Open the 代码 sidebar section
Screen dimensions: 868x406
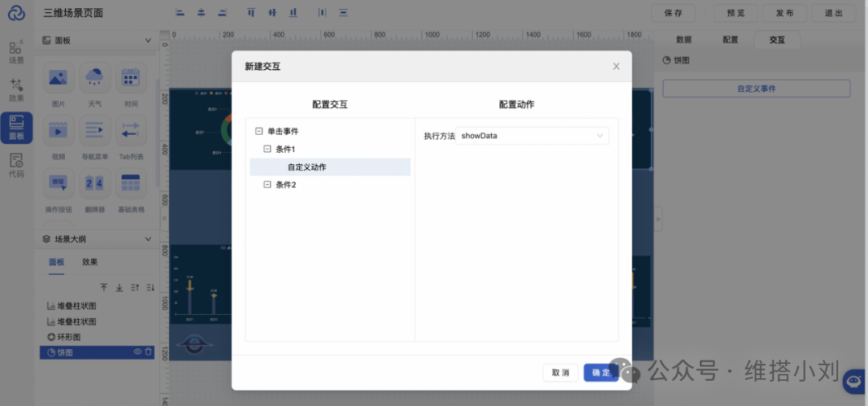(17, 166)
